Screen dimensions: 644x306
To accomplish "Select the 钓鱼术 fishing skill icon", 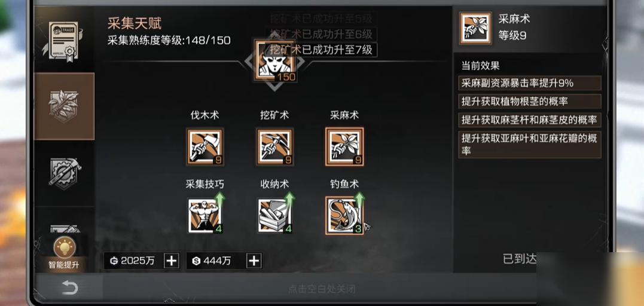I will (344, 215).
